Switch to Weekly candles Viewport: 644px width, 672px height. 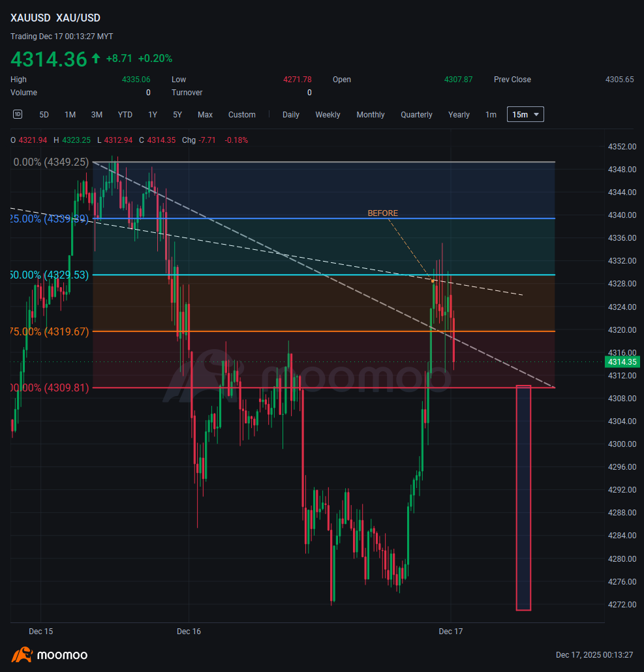pyautogui.click(x=328, y=115)
